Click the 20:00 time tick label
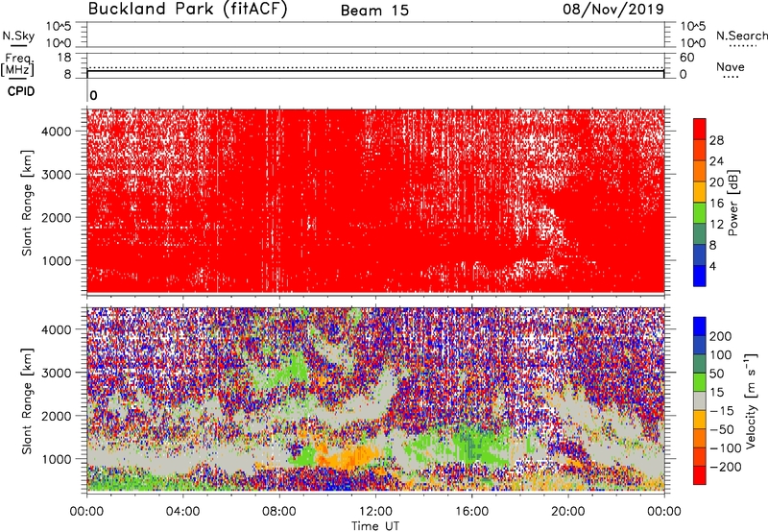 pyautogui.click(x=567, y=512)
